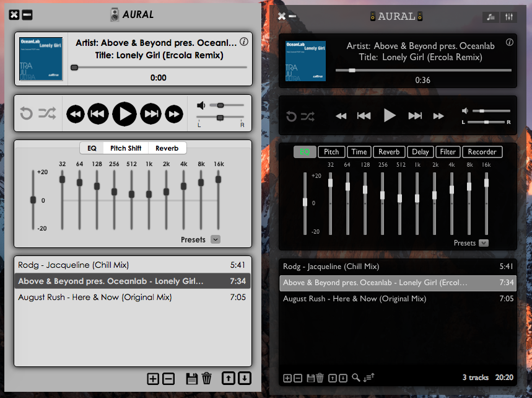
Task: Toggle playlist view in dark window header
Action: (x=491, y=17)
